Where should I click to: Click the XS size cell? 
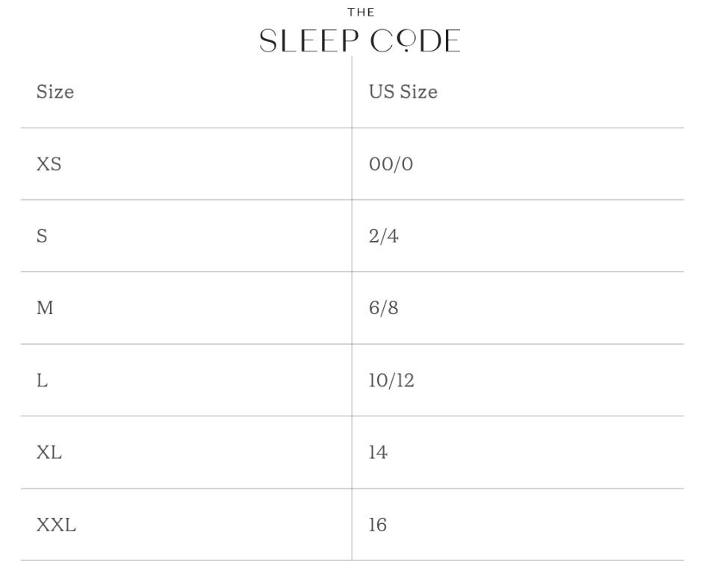(49, 165)
